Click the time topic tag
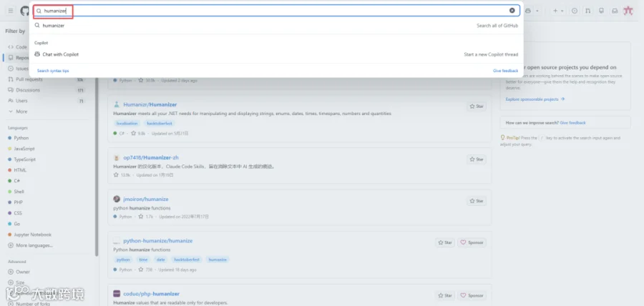Viewport: 644px width, 306px height. point(143,260)
